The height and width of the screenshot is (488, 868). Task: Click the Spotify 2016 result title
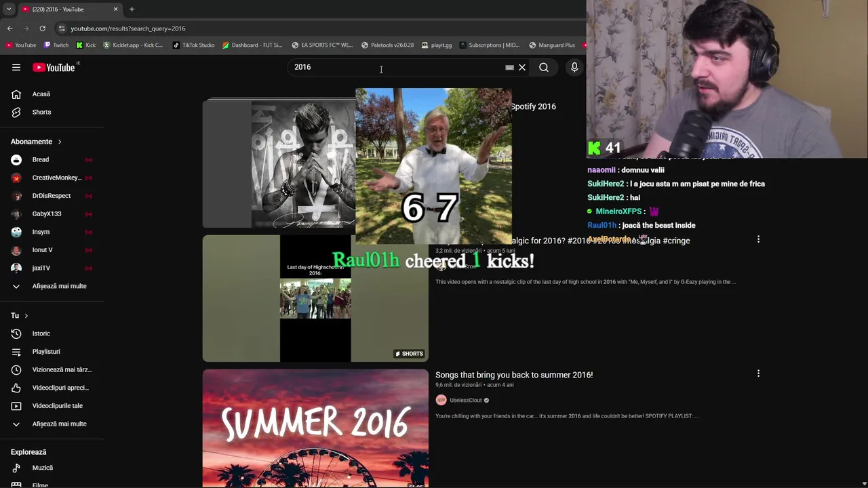coord(534,106)
